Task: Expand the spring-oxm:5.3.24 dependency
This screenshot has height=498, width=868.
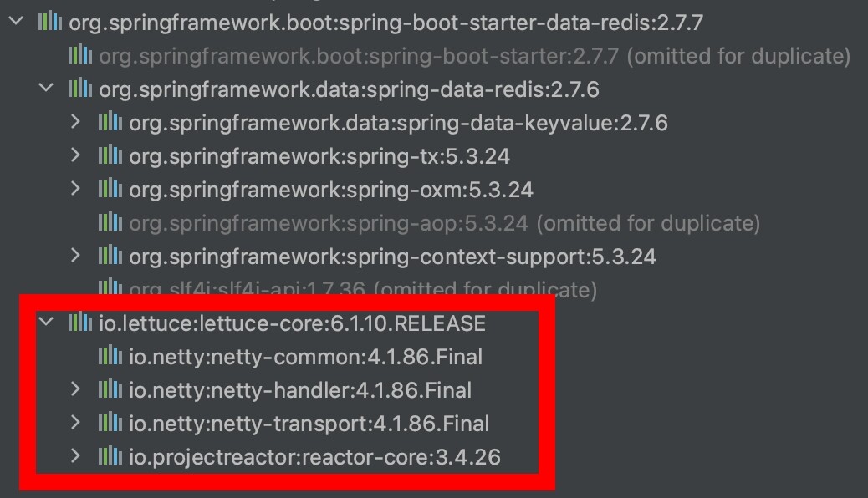Action: tap(76, 189)
